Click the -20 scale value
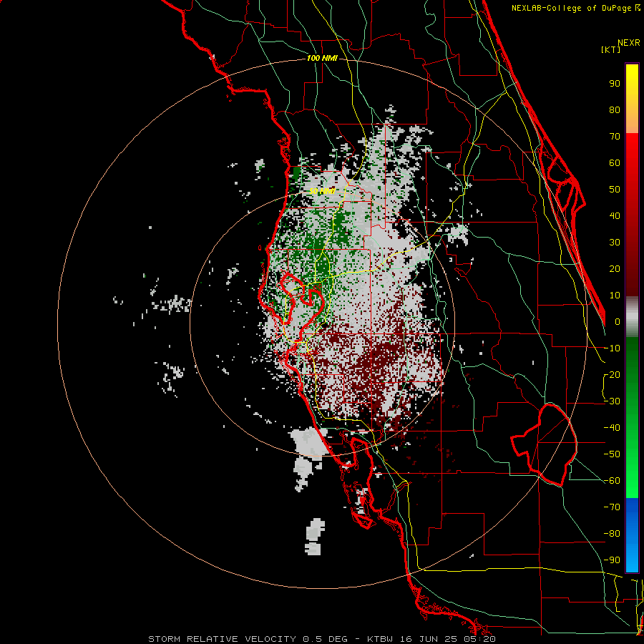This screenshot has height=644, width=644. point(612,374)
